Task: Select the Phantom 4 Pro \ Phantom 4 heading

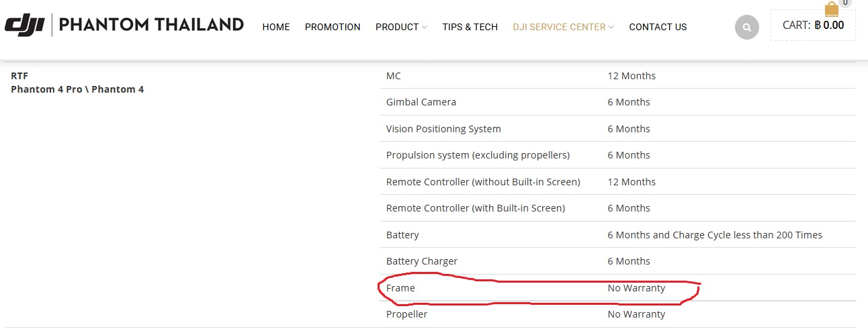Action: pos(77,89)
